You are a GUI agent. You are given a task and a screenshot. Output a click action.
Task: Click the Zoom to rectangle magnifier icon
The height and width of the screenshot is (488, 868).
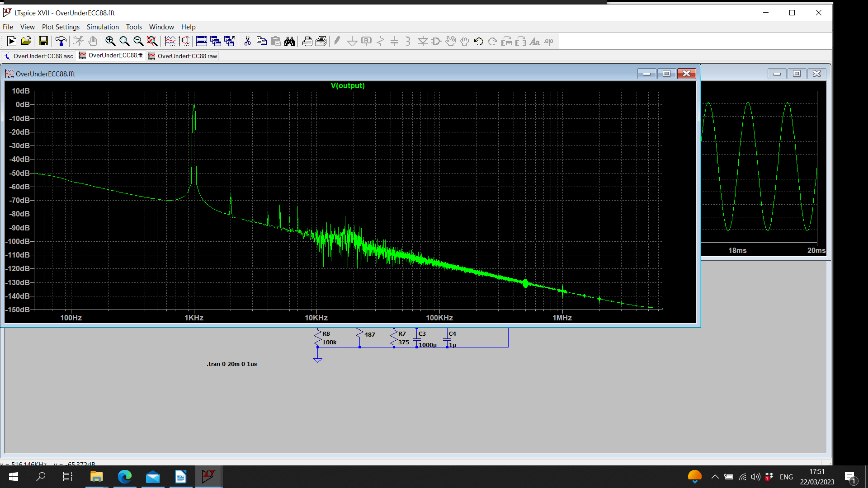[x=124, y=42]
